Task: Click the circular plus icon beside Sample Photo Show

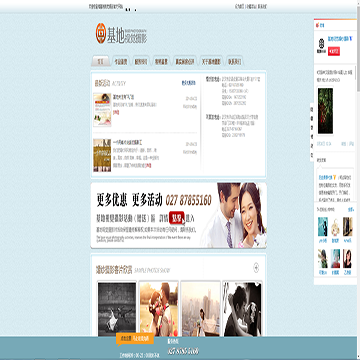Action: click(256, 267)
